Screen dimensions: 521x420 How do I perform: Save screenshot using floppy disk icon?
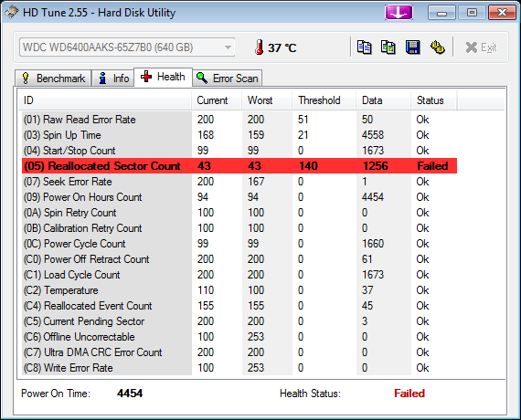tap(412, 47)
